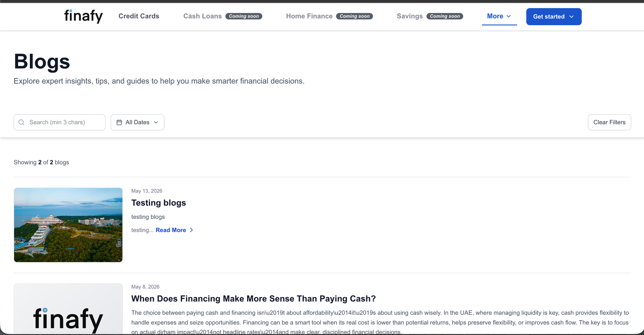Click the chevron inside Get started button
The image size is (644, 335).
pos(572,16)
